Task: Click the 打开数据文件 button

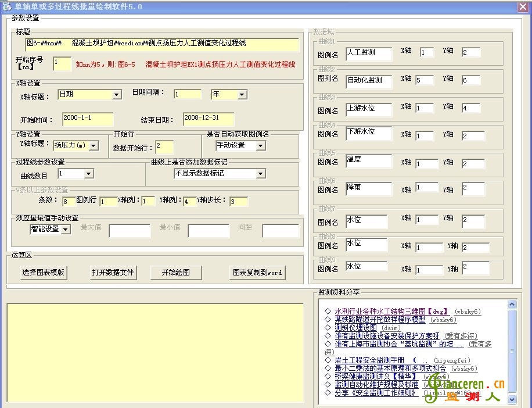Action: coord(113,272)
